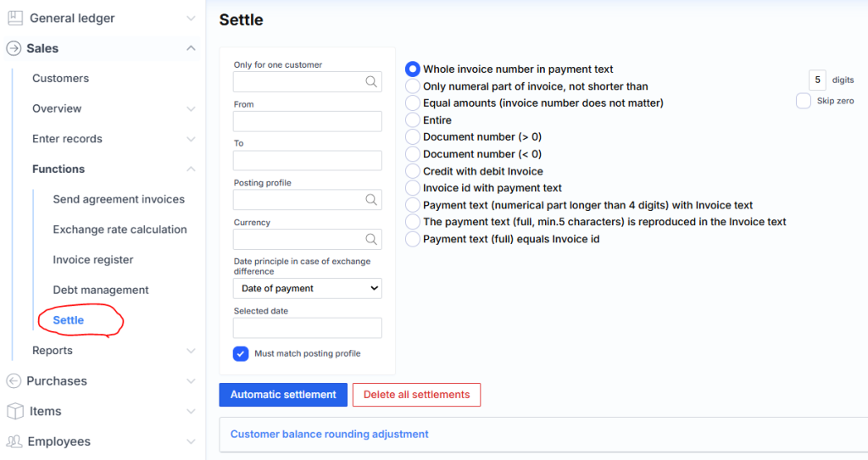Select Credit with debit Invoice option
This screenshot has height=460, width=868.
click(413, 171)
